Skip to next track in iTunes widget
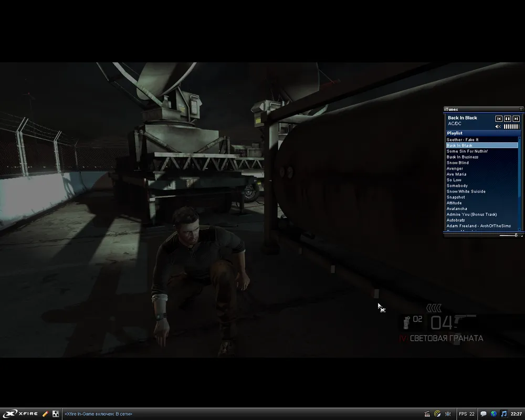525x420 pixels. click(x=516, y=119)
